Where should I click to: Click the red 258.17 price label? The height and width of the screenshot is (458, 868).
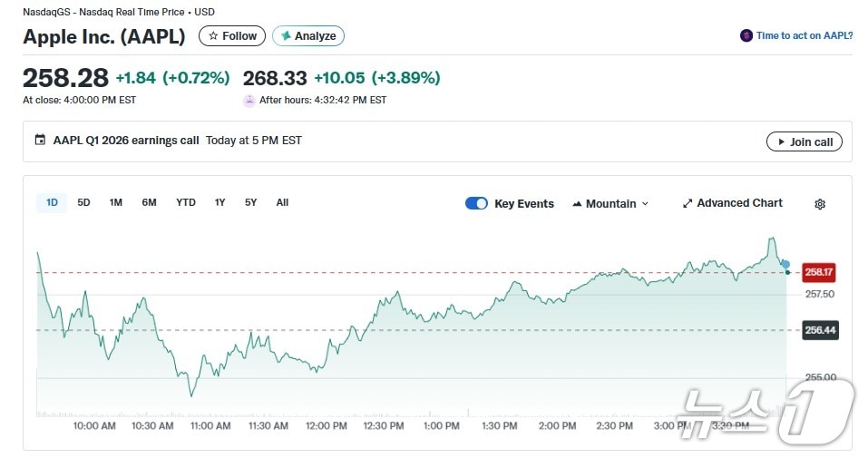(x=819, y=271)
